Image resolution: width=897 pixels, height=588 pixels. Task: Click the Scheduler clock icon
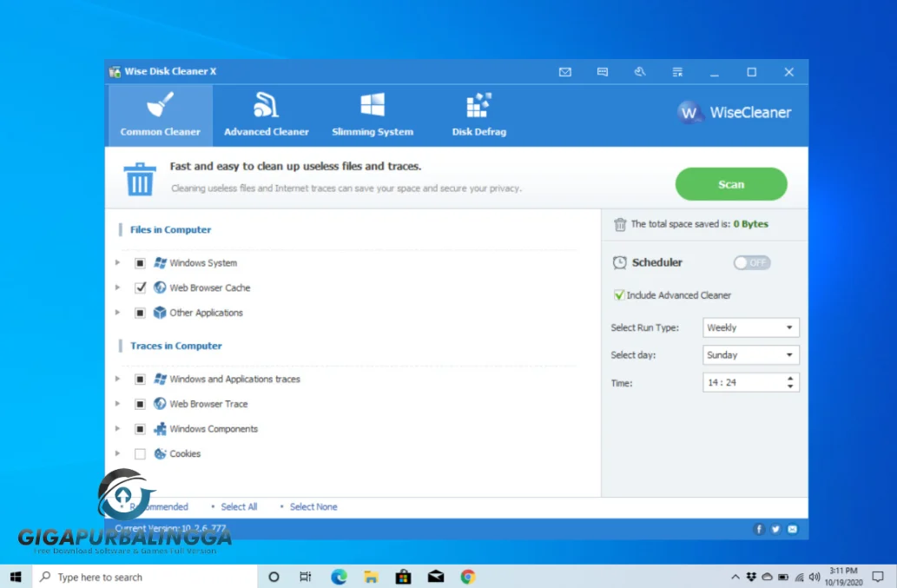[619, 262]
